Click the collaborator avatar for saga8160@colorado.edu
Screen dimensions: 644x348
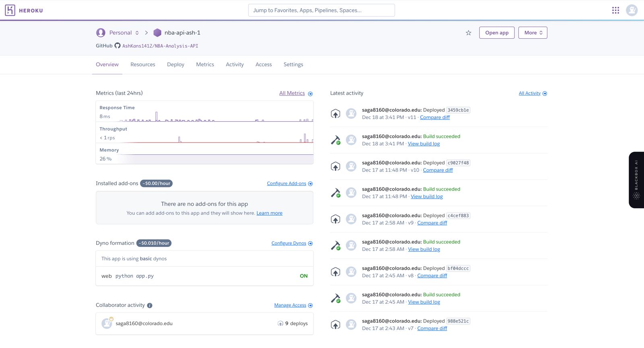coord(107,323)
